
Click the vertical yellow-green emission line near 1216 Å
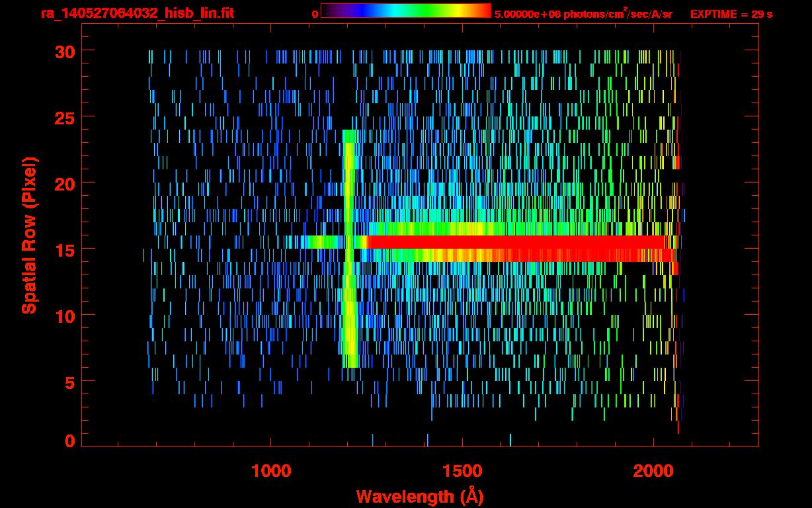[350, 249]
